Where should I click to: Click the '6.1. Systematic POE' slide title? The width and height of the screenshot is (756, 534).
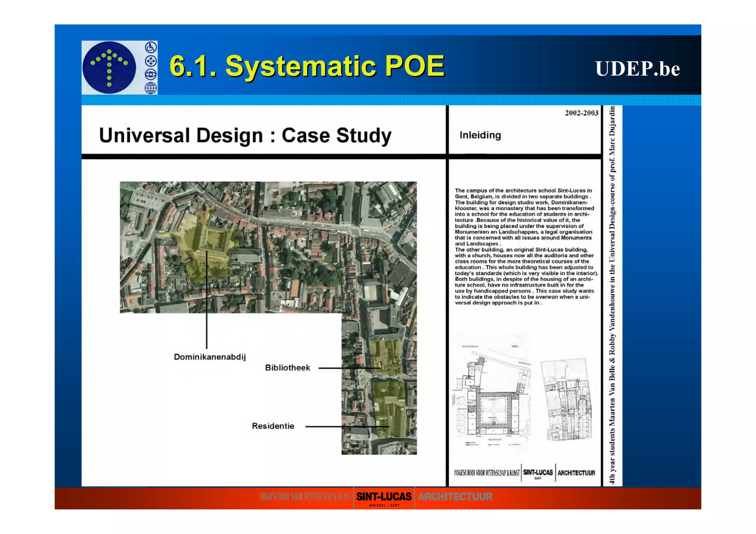point(307,66)
